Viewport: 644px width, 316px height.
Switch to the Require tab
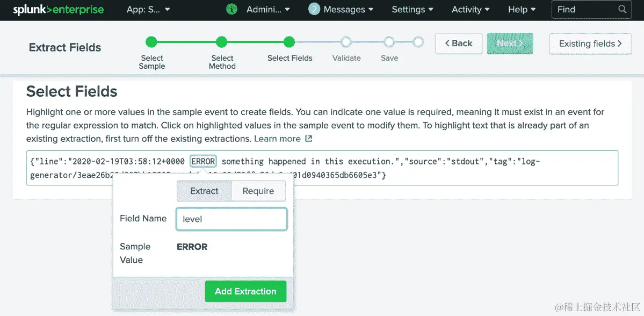click(258, 191)
